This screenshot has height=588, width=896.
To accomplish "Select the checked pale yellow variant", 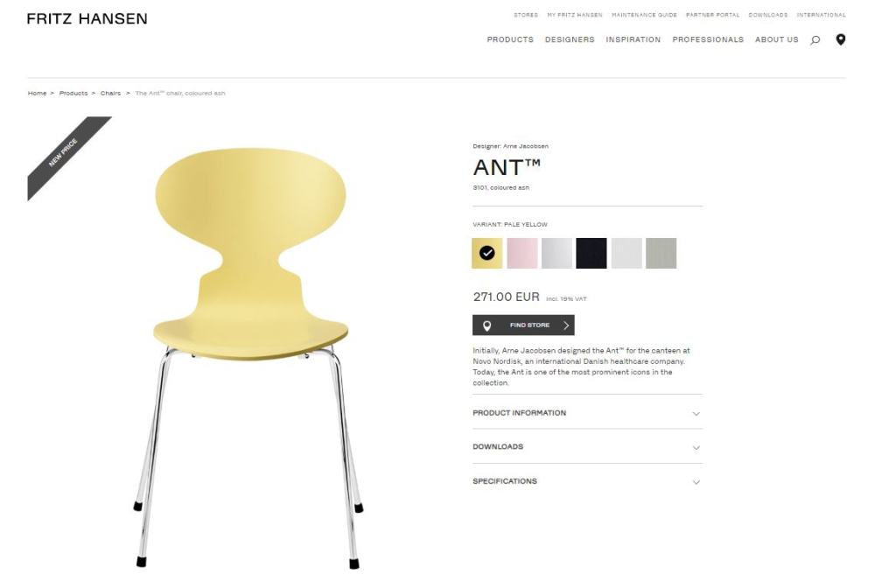I will (x=486, y=253).
